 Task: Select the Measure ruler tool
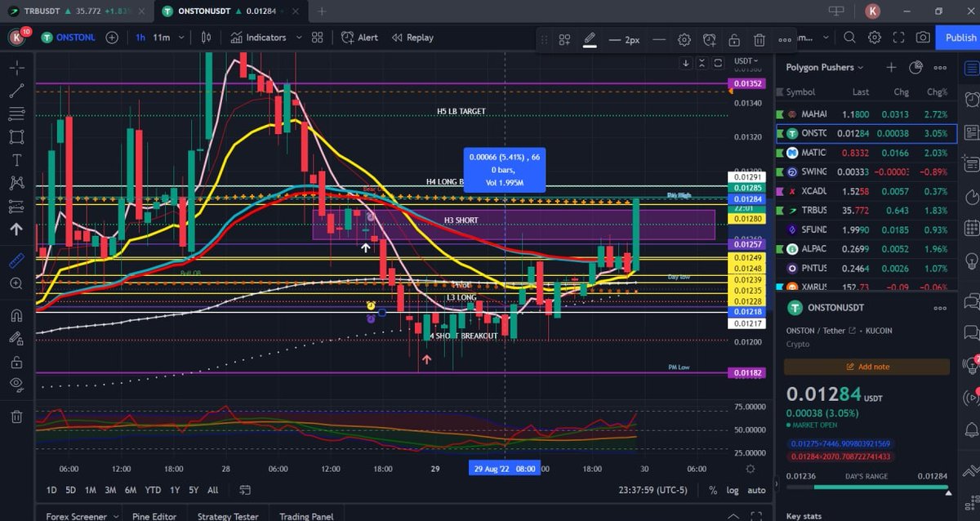tap(16, 261)
